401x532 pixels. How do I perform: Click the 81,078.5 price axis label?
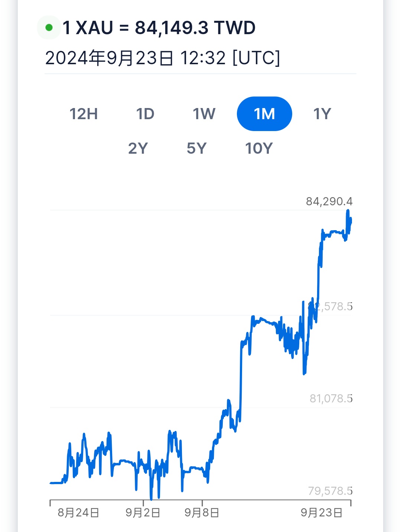coord(331,399)
